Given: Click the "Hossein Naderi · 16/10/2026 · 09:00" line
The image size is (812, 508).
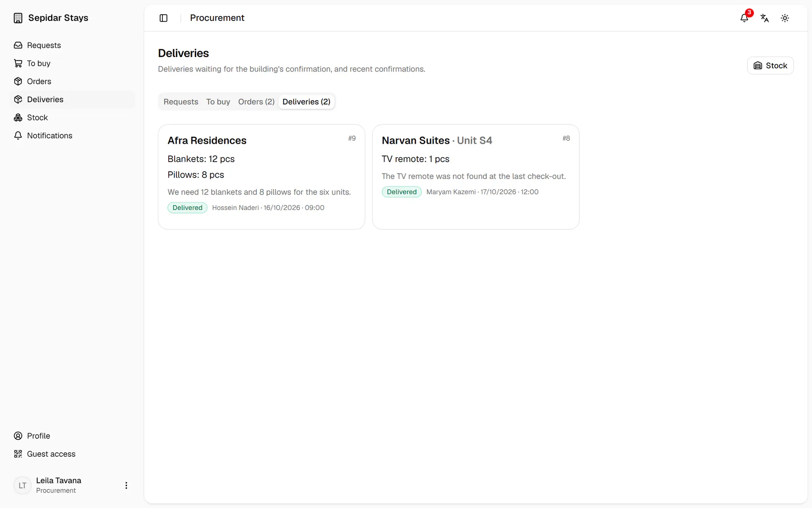Looking at the screenshot, I should click(x=268, y=208).
